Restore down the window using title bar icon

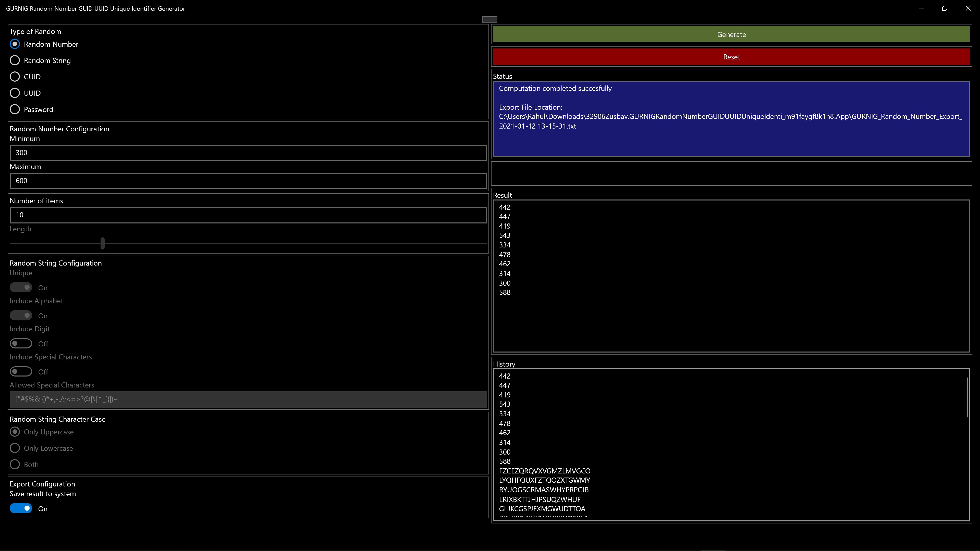coord(945,8)
